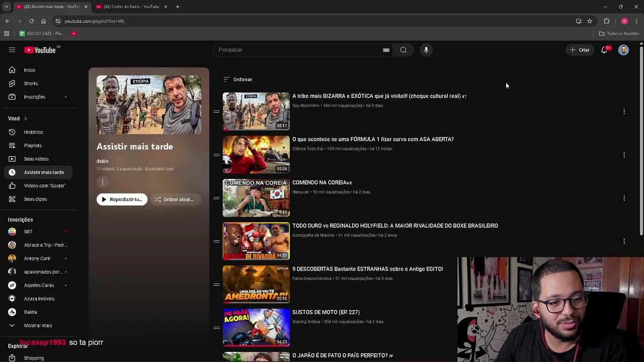
Task: Open apaixonados por... channel subscription
Action: pyautogui.click(x=39, y=271)
